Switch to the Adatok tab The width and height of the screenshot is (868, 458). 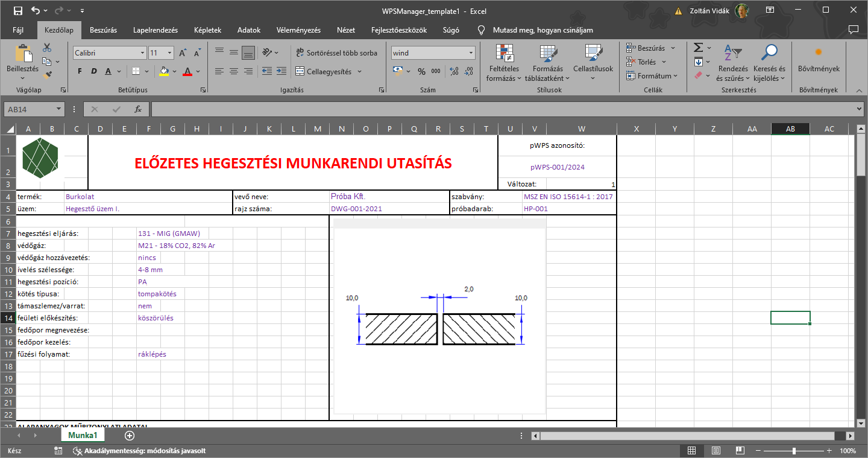point(249,30)
